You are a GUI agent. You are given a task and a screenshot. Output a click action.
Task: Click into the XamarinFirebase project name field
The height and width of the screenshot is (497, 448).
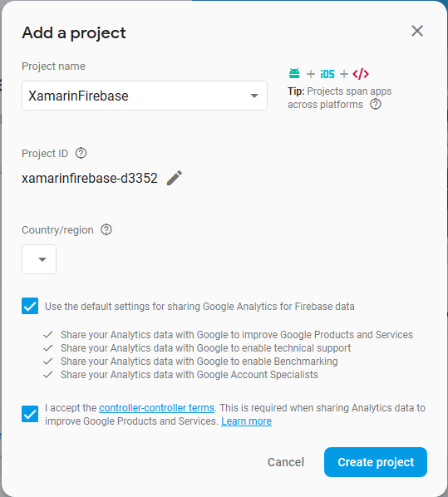point(145,96)
